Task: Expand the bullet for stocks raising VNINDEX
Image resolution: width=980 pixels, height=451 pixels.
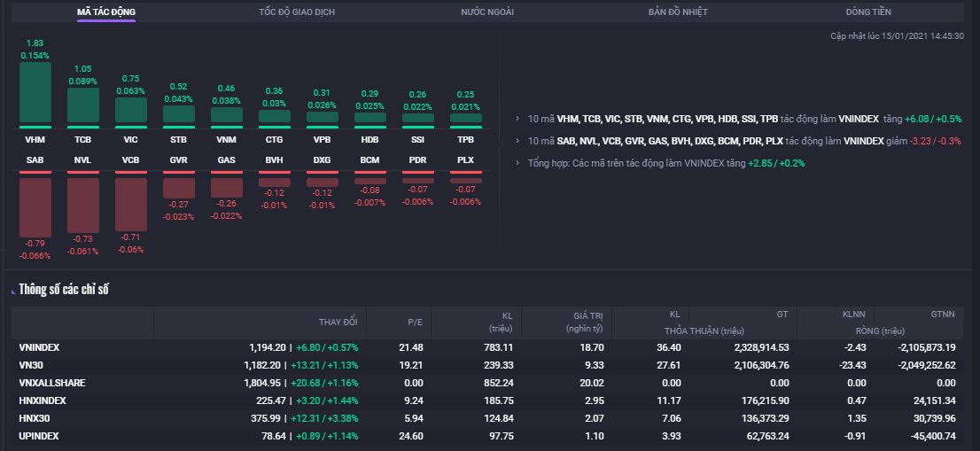Action: pos(517,119)
